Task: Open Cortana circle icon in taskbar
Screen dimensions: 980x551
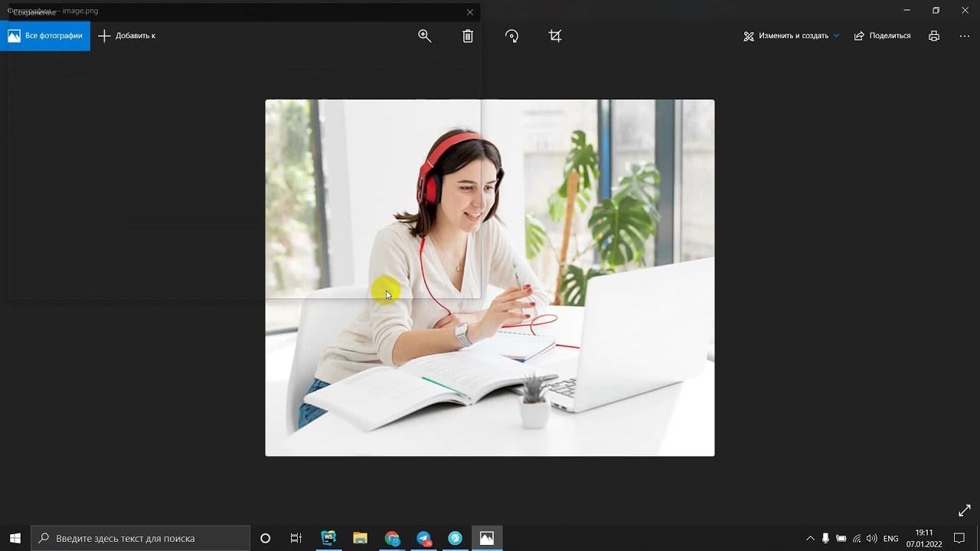Action: point(266,538)
